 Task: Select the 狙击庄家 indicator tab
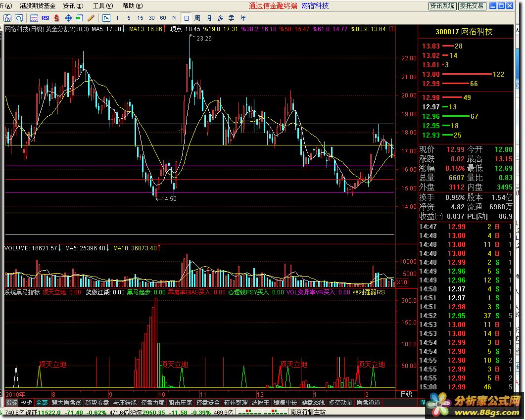pyautogui.click(x=180, y=403)
